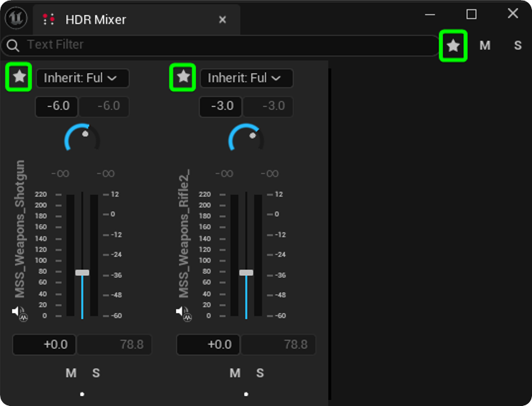Screen dimensions: 532x406
Task: Click the -3.0 editable value on Rifle2
Action: [221, 107]
